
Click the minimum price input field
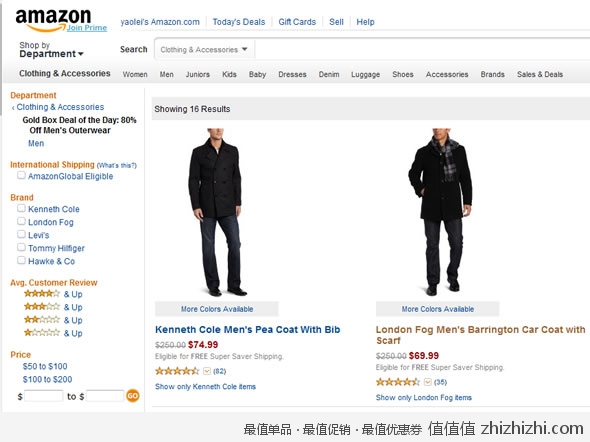pos(43,396)
